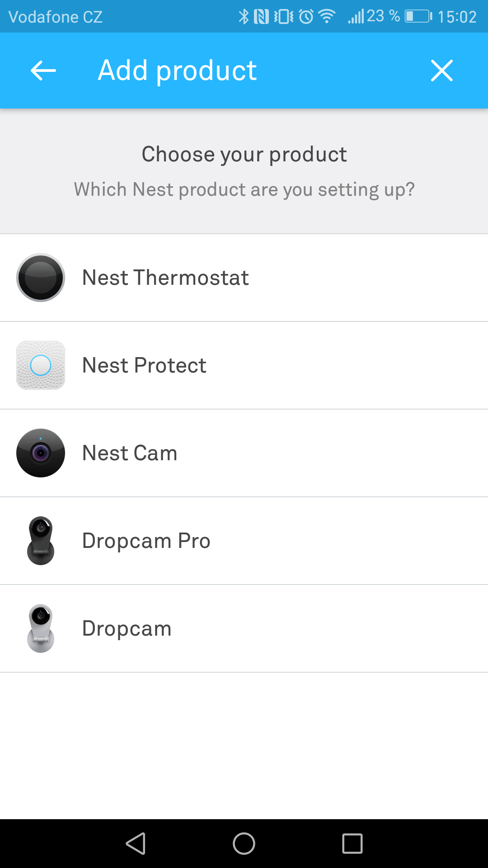The height and width of the screenshot is (868, 488).
Task: Choose Nest Protect from the list
Action: click(244, 365)
